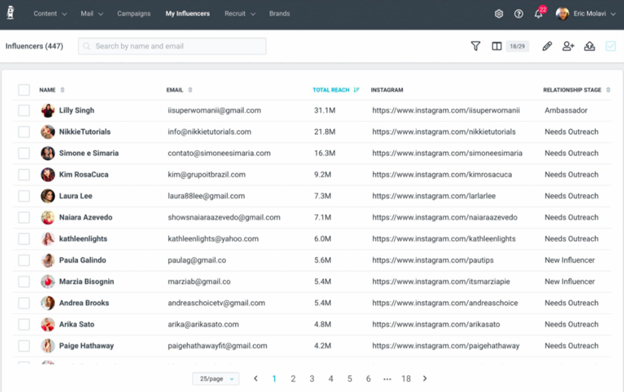Select Lilly Singh row checkbox
The image size is (624, 392).
pos(24,110)
